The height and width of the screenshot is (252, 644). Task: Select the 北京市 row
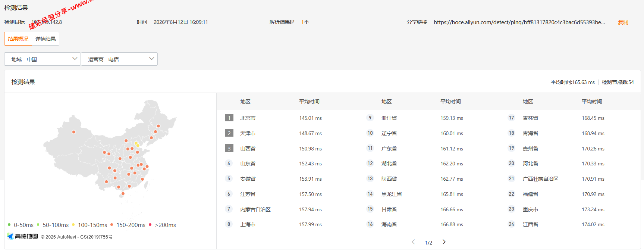pos(287,118)
